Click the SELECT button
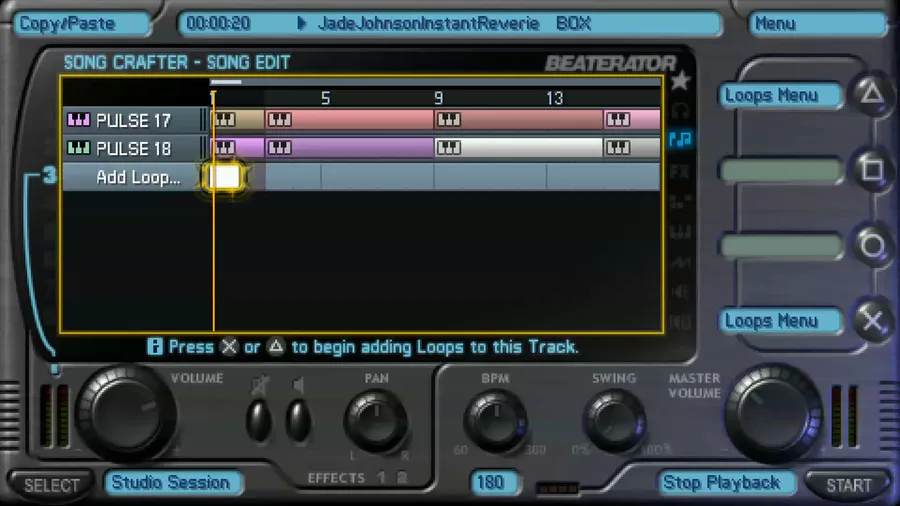The width and height of the screenshot is (900, 506). [x=52, y=485]
